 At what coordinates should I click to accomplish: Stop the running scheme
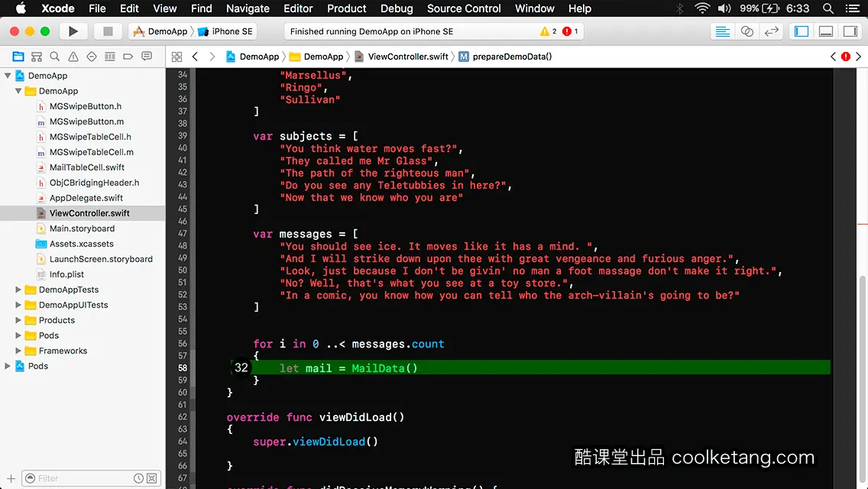click(108, 31)
